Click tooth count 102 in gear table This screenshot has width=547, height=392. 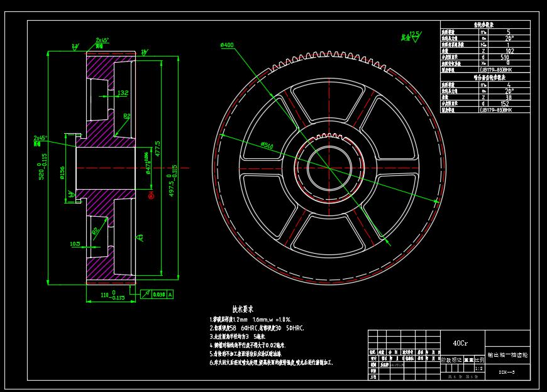tap(509, 51)
